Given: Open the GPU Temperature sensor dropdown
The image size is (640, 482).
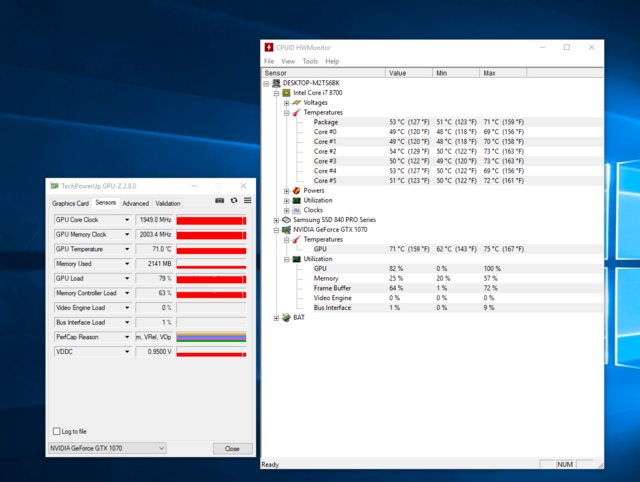Looking at the screenshot, I should 127,249.
